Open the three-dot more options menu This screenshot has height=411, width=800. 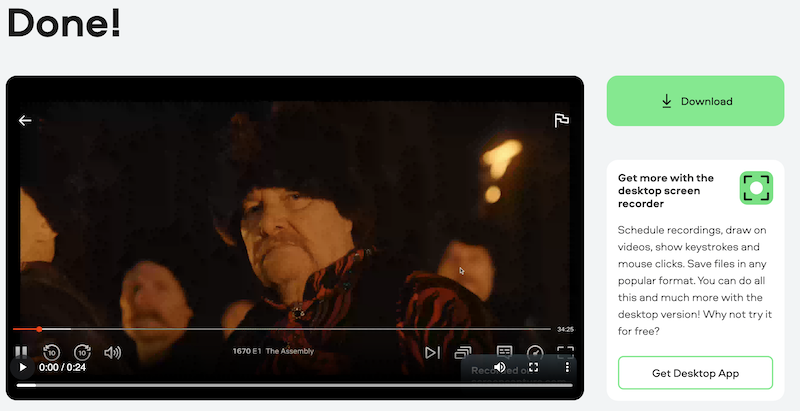[567, 367]
